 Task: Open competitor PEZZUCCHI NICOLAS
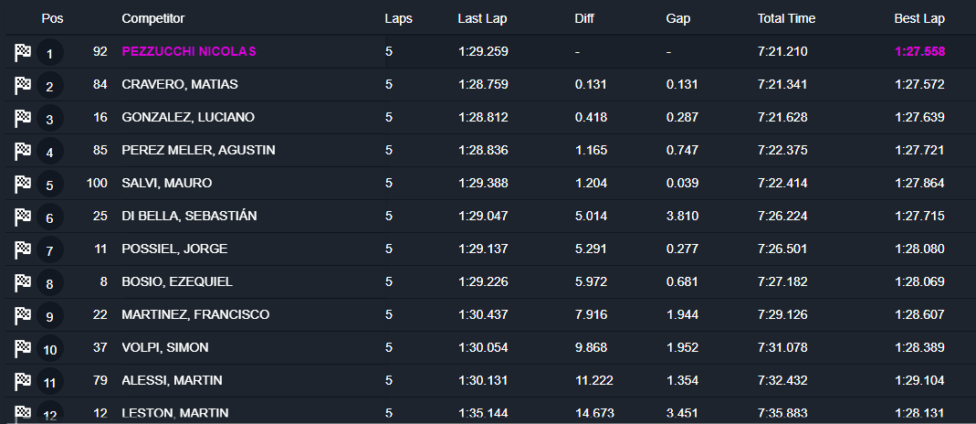189,51
